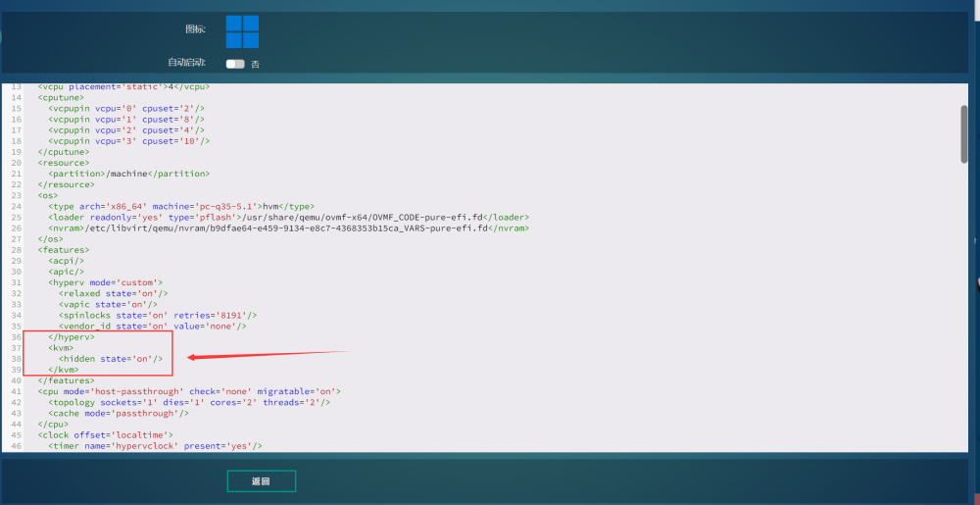Viewport: 980px width, 505px height.
Task: Click the </resource> closing tag line
Action: coord(67,184)
